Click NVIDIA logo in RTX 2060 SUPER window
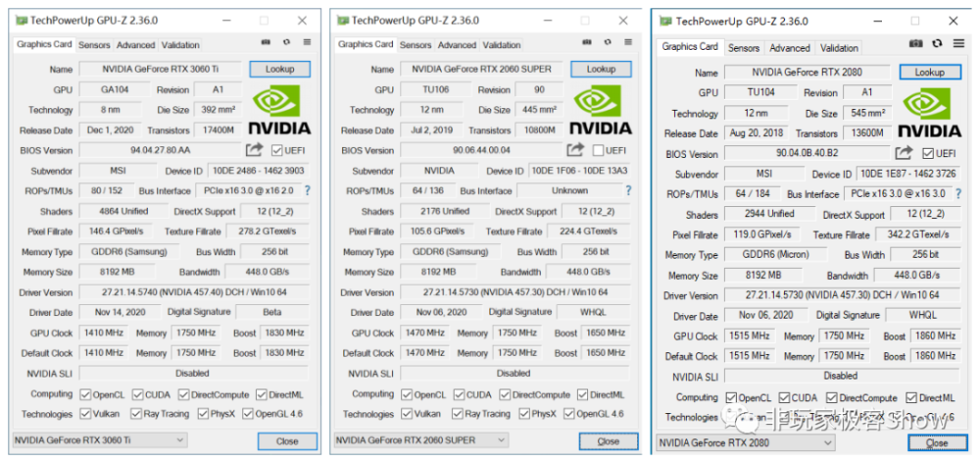The width and height of the screenshot is (980, 463). click(x=601, y=110)
